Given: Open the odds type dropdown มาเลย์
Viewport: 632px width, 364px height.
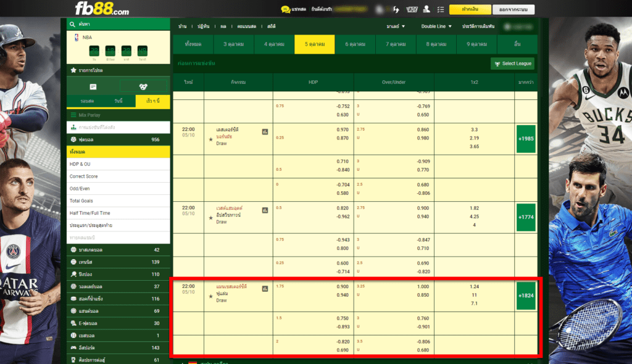Looking at the screenshot, I should click(396, 26).
